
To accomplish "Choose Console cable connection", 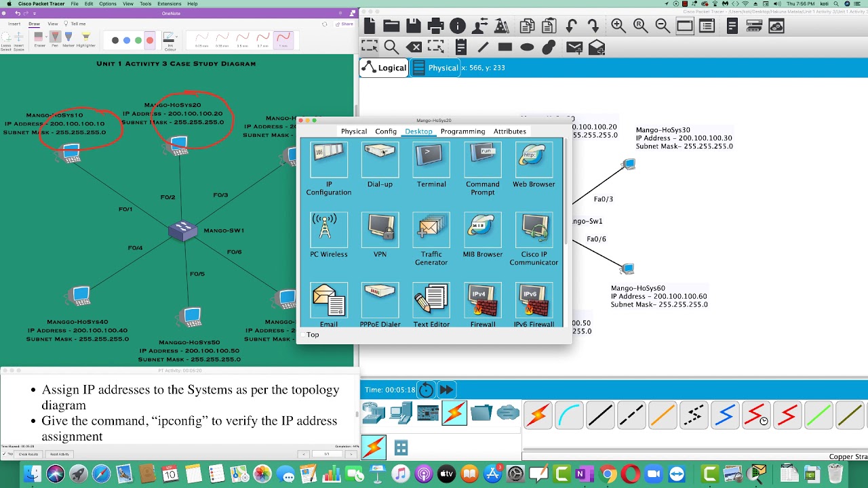I will tap(569, 415).
